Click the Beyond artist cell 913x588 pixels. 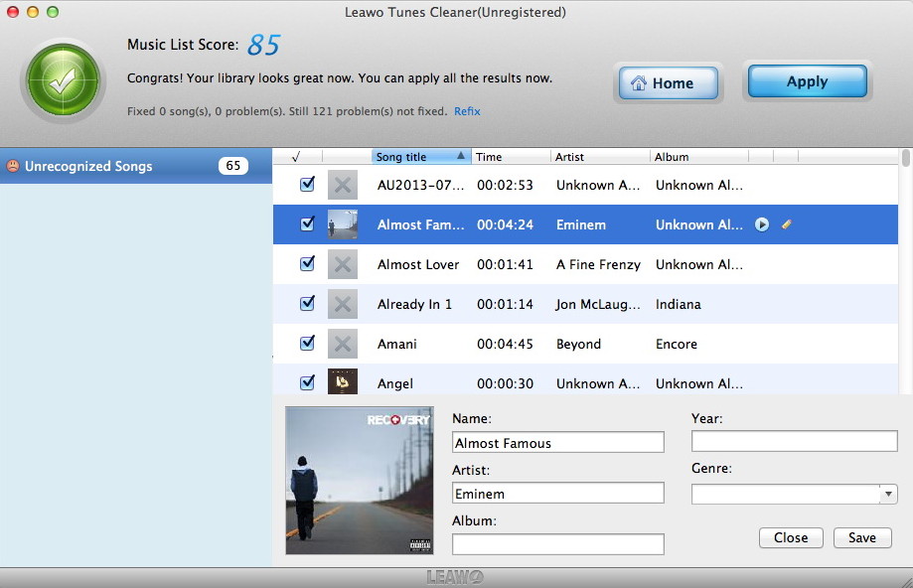[x=578, y=344]
